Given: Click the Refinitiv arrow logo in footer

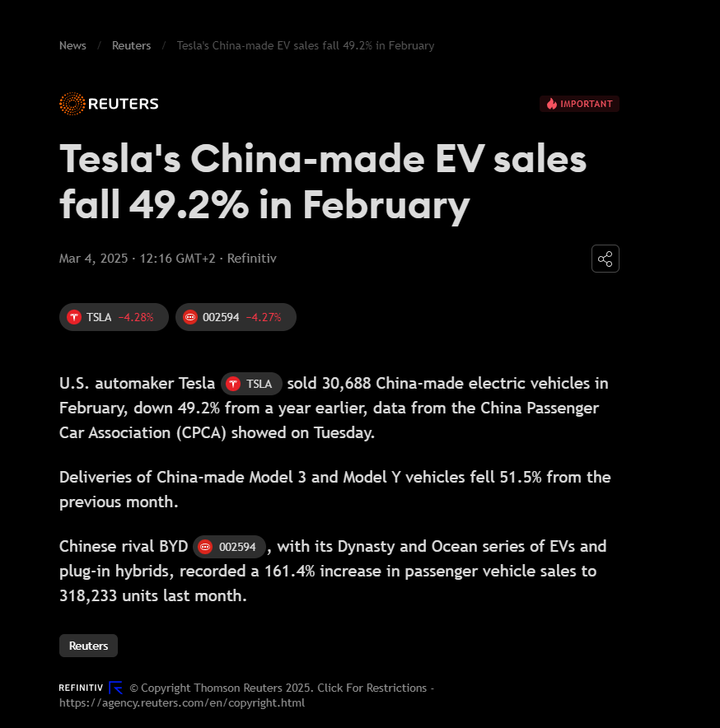Looking at the screenshot, I should (x=115, y=688).
